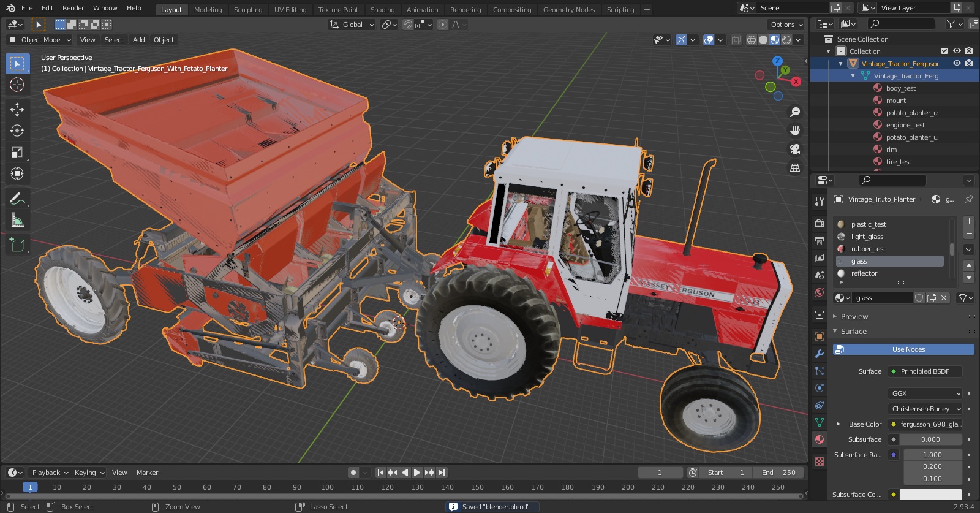
Task: Switch to the Shading workspace tab
Action: (x=382, y=10)
